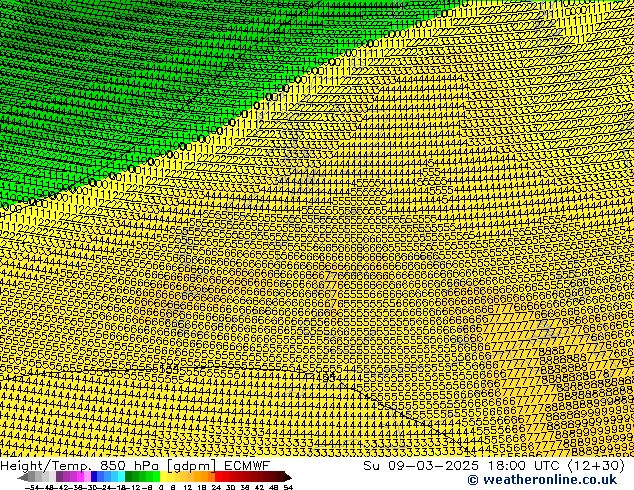Image resolution: width=634 pixels, height=490 pixels.
Task: Click the gray arrow start of the legend
Action: [23, 477]
